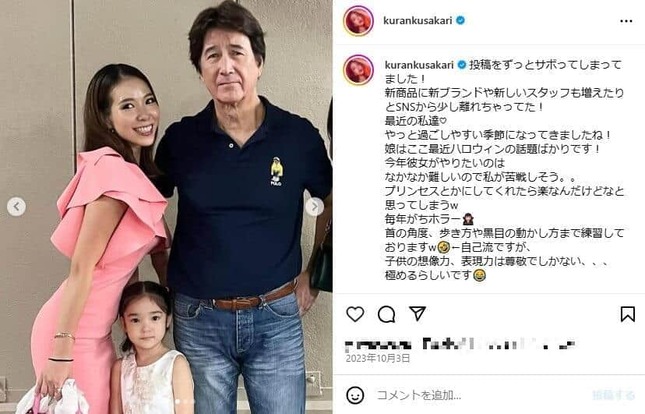Screen dimensions: 645x414
Task: Go to next photo with right arrow
Action: (314, 207)
